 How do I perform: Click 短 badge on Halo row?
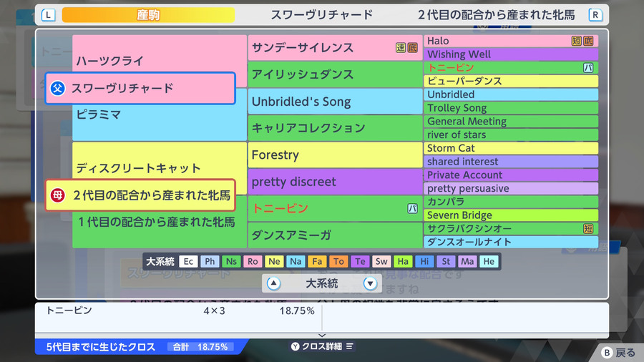(x=576, y=41)
